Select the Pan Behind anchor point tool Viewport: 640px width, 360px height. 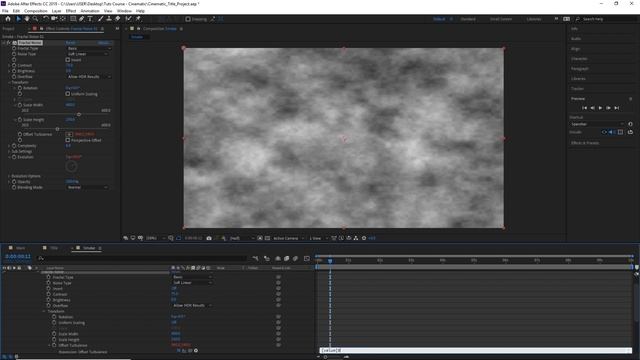click(62, 19)
